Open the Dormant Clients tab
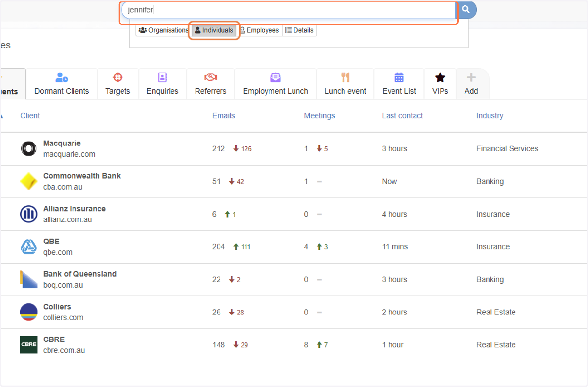Screen dimensions: 588x387 point(62,84)
